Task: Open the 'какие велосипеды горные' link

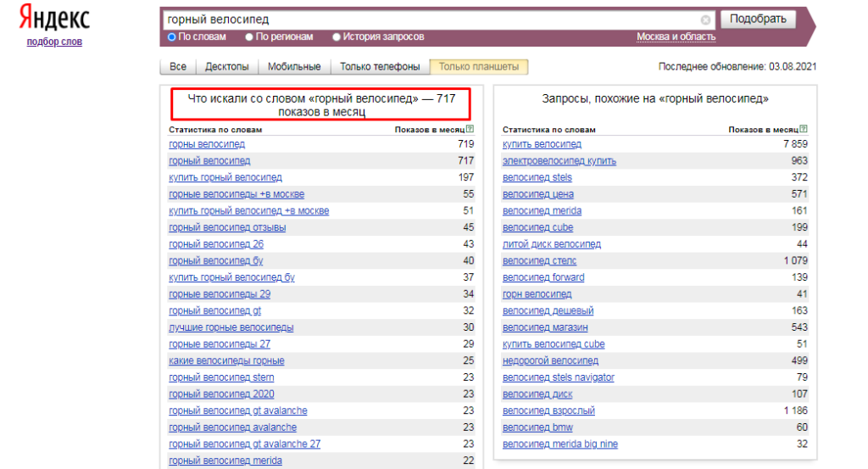Action: [226, 360]
